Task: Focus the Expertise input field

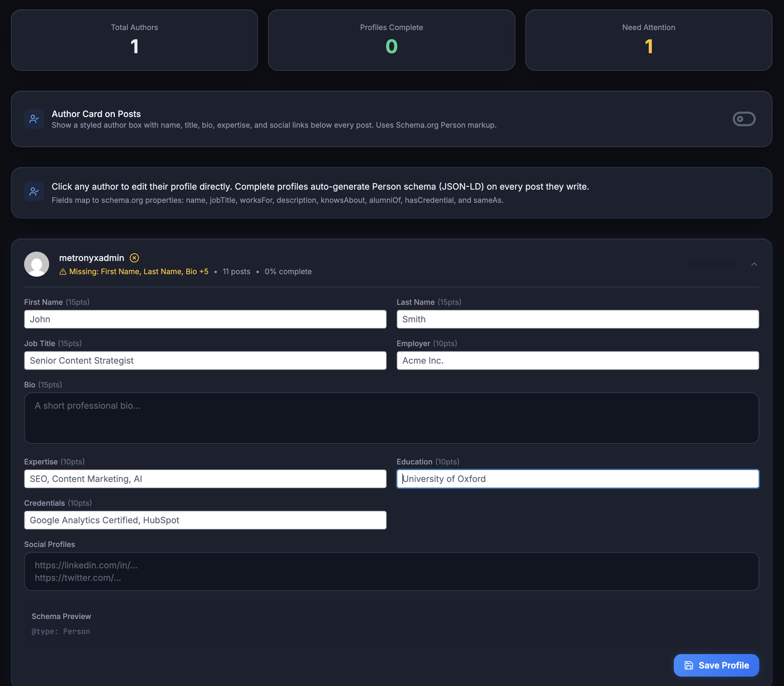Action: (x=205, y=479)
